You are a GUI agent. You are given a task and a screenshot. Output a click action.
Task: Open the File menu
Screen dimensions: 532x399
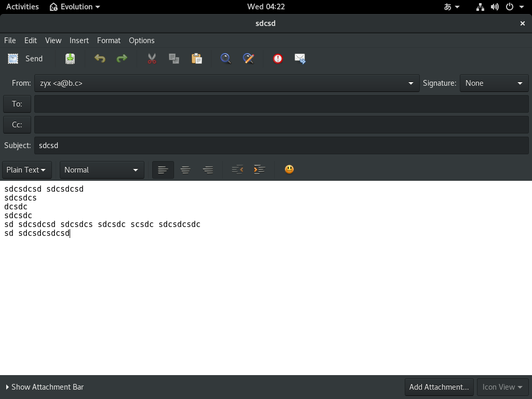pos(10,41)
